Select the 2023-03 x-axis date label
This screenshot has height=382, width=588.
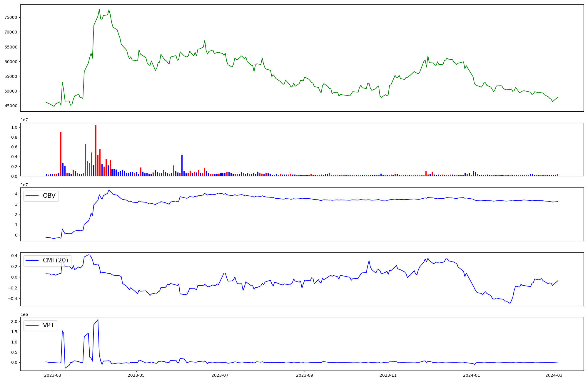53,375
